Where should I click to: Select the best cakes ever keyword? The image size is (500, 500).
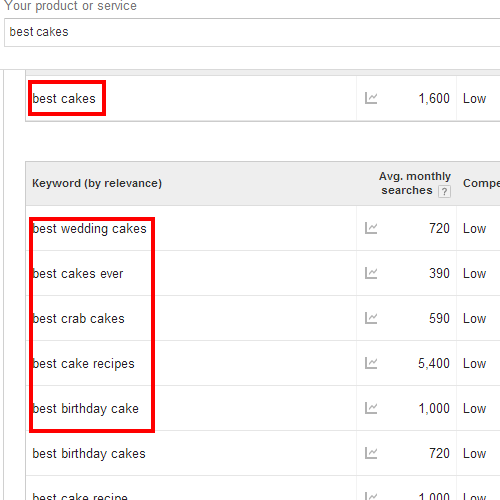(x=78, y=274)
